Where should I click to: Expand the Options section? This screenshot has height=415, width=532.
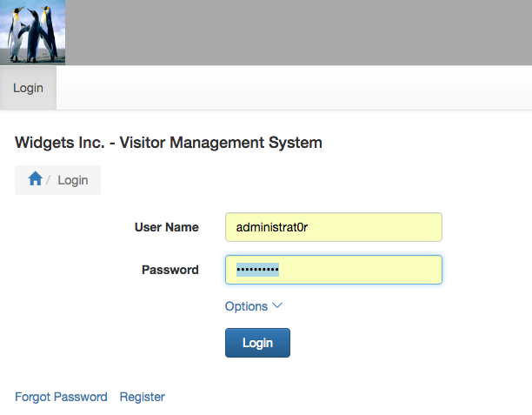tap(247, 306)
